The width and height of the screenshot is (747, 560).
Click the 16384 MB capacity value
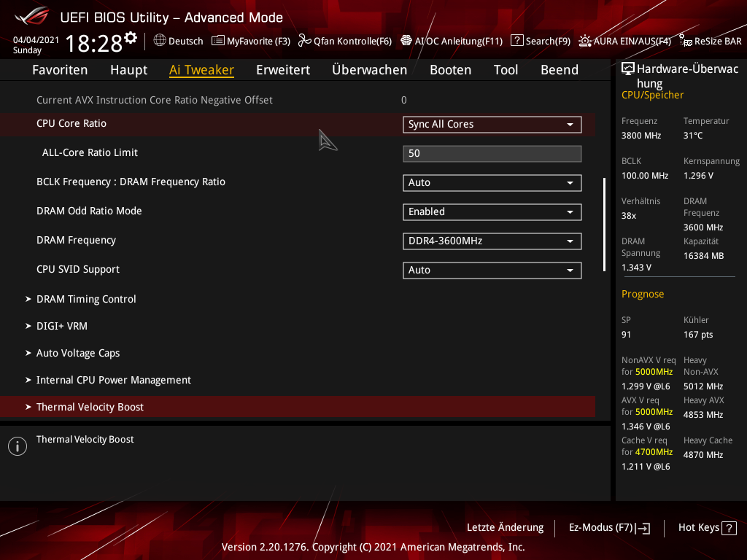(x=703, y=256)
